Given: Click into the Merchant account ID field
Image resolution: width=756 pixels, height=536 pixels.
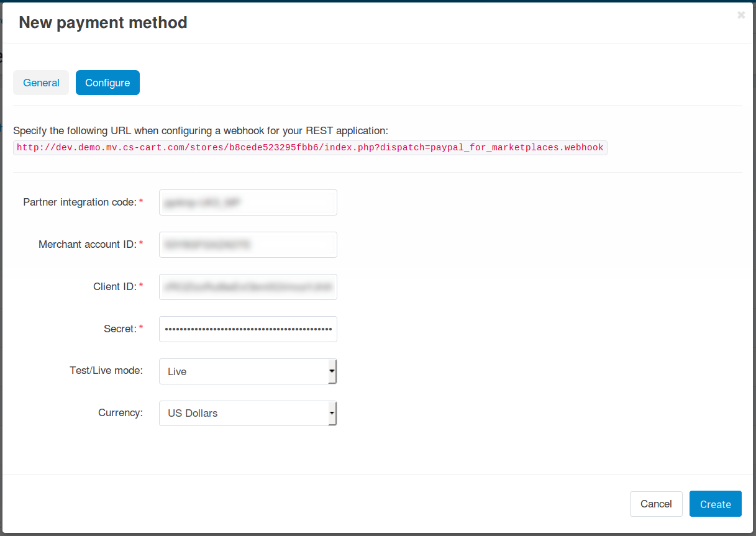Looking at the screenshot, I should [x=248, y=245].
